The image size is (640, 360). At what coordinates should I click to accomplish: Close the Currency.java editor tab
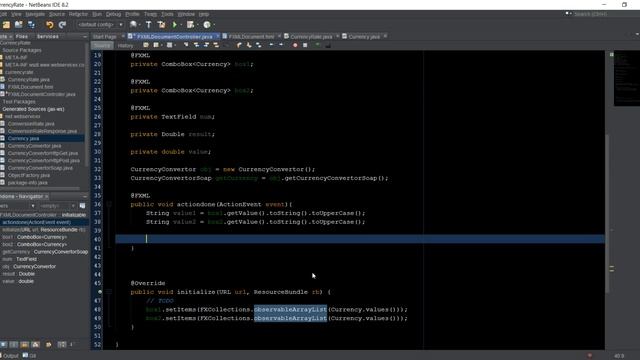[385, 36]
